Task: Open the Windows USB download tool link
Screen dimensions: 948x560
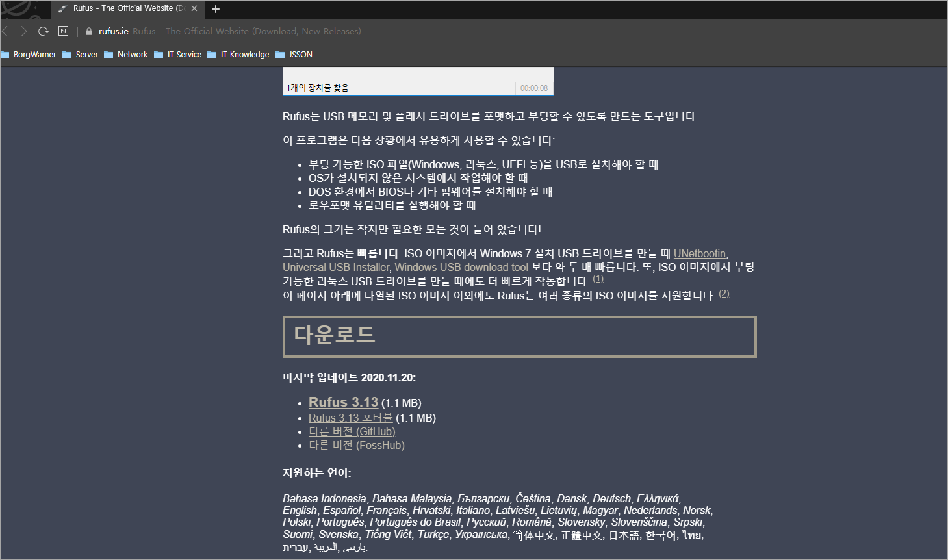Action: [461, 267]
